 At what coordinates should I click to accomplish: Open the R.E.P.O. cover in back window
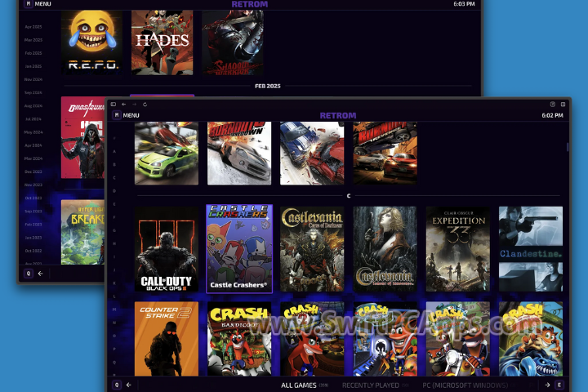point(91,42)
